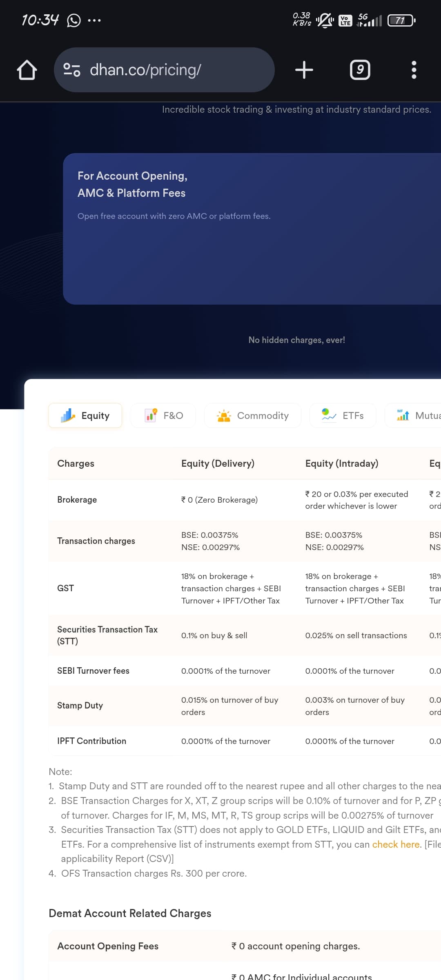The height and width of the screenshot is (980, 441).
Task: Tap the Account Opening, AMC & Platform Fees card
Action: click(x=252, y=229)
